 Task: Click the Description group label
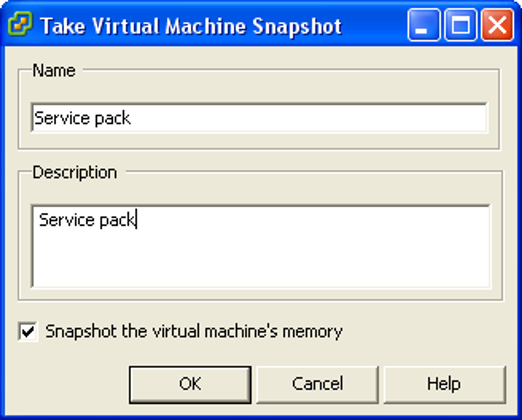tap(75, 173)
